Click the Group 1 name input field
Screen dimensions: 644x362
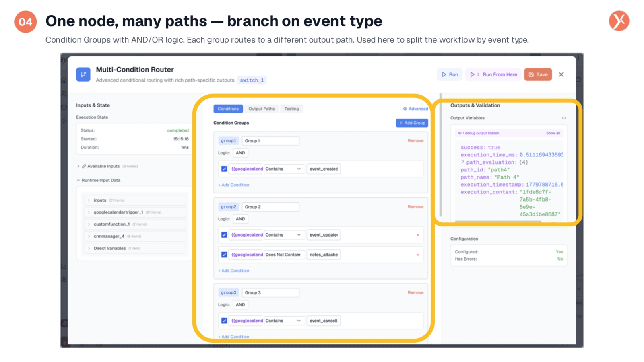[270, 141]
